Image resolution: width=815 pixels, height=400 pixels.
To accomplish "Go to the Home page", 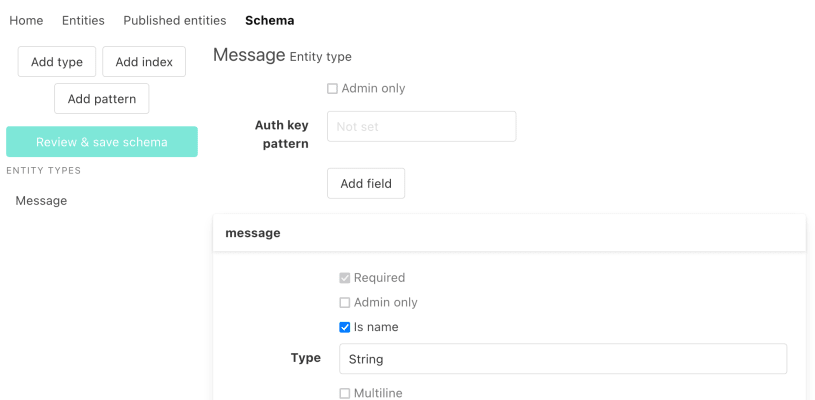I will pyautogui.click(x=26, y=20).
